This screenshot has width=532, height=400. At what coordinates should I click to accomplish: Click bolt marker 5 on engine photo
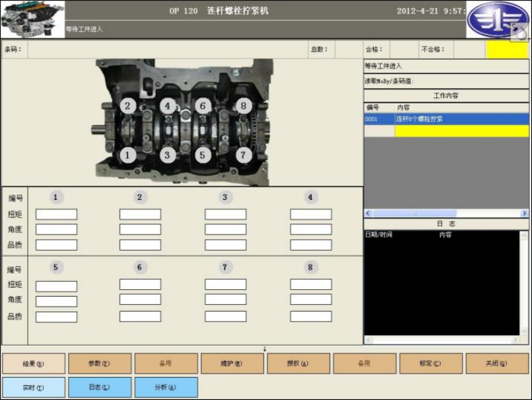(x=203, y=155)
